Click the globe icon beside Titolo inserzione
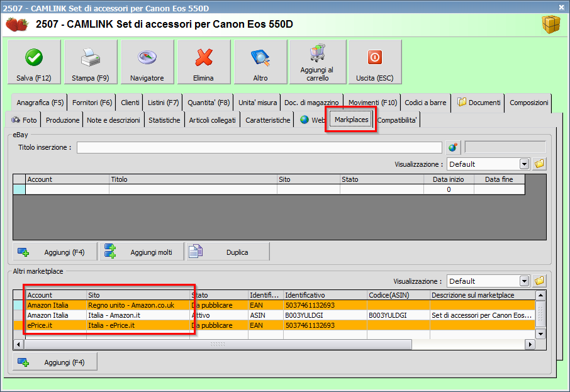The image size is (570, 392). (453, 148)
